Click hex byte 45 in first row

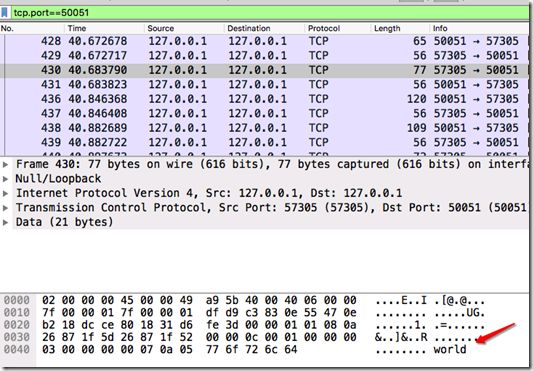pos(127,300)
